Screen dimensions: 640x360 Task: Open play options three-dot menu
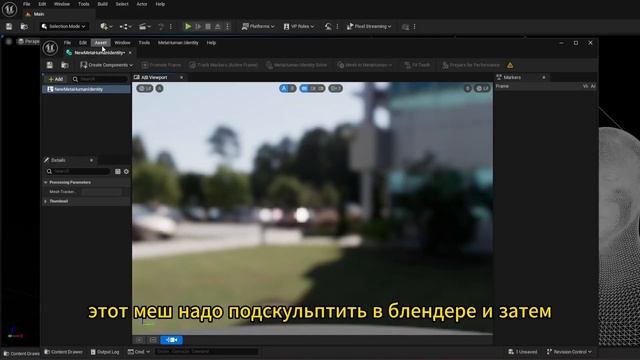tap(228, 27)
